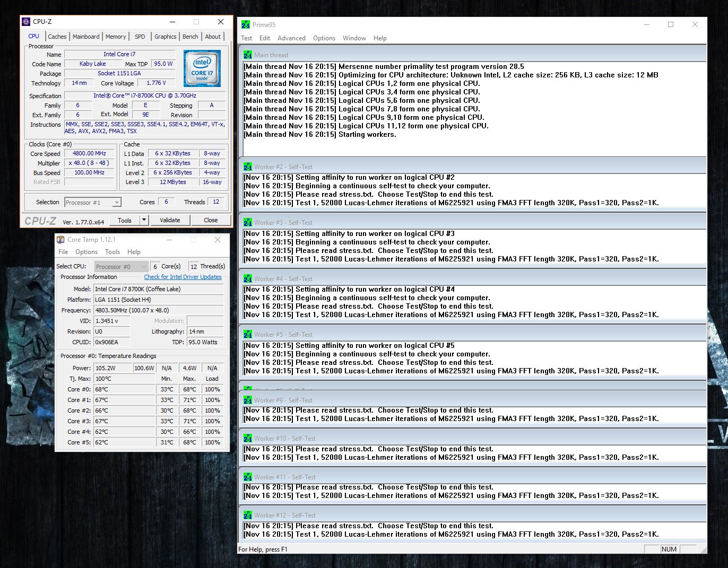
Task: Click the Core Voltage 1.776 V value
Action: coord(156,83)
